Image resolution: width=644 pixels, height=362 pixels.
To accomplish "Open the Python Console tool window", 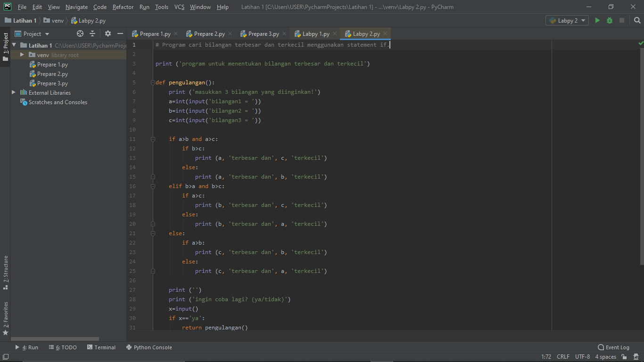I will tap(149, 347).
